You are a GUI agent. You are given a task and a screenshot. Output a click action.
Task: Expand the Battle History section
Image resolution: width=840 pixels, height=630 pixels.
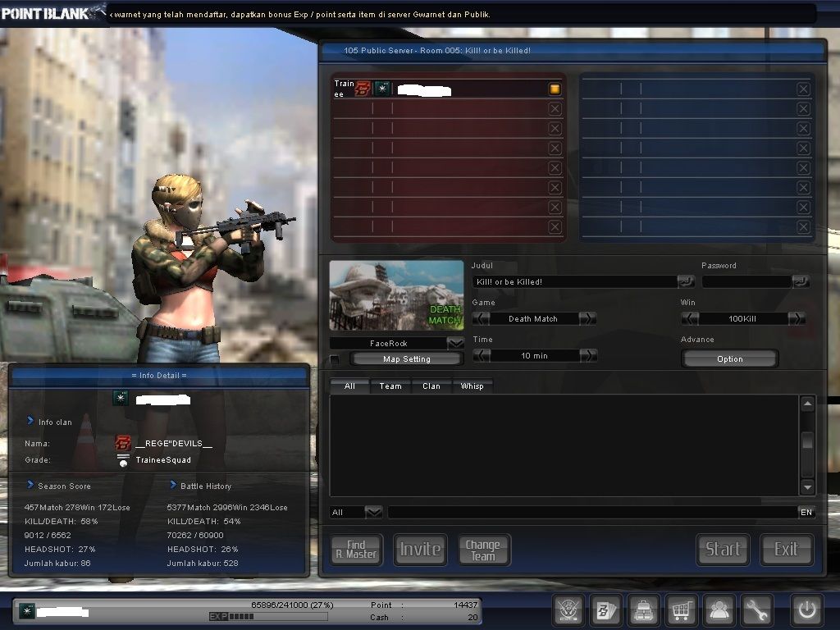(x=173, y=485)
